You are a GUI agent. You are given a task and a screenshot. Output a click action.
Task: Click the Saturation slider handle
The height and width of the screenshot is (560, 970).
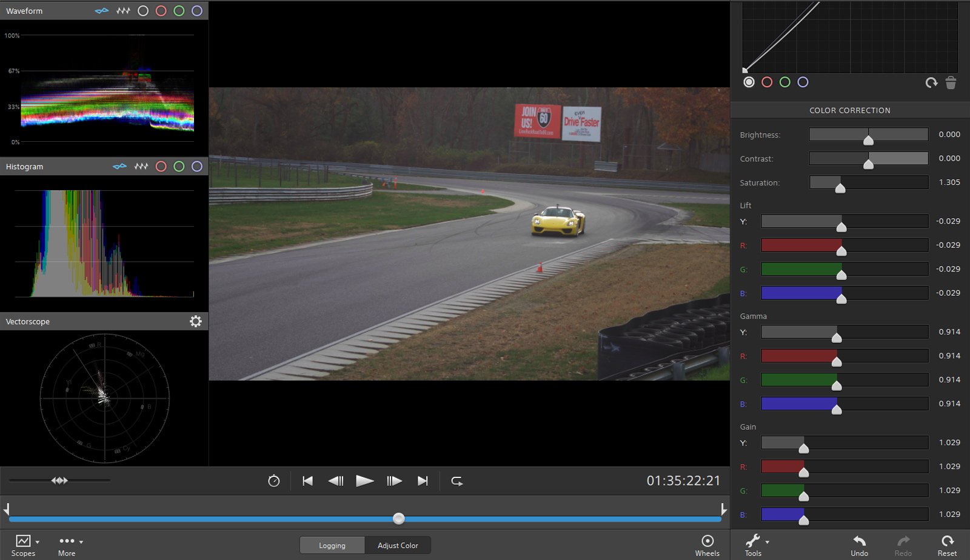pyautogui.click(x=840, y=188)
